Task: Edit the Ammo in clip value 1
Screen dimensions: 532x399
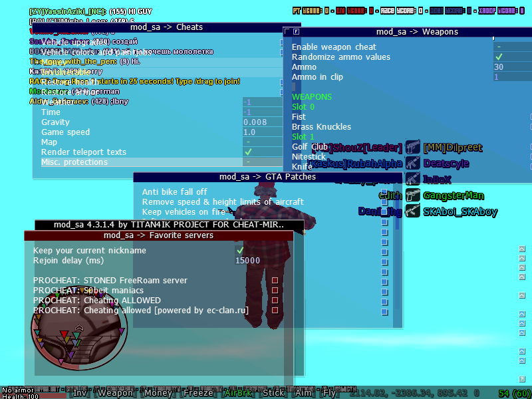Action: coord(512,76)
